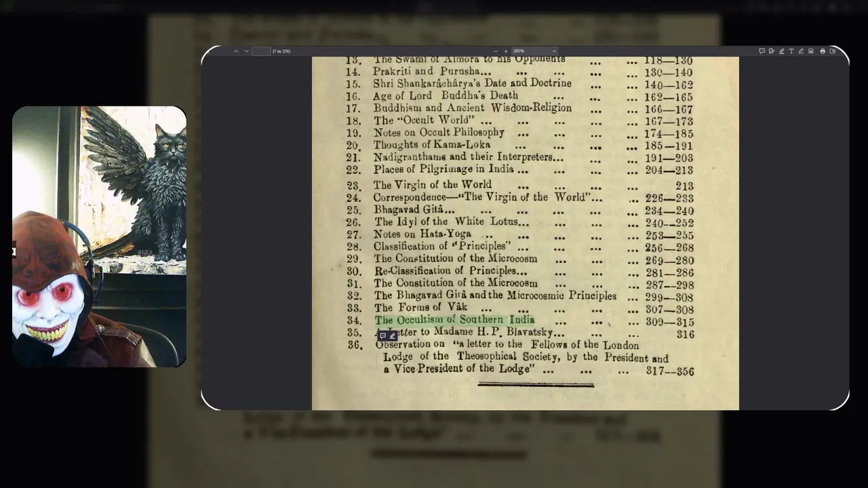868x488 pixels.
Task: Click highlighted text "The Occultism of Southern India"
Action: tap(454, 320)
